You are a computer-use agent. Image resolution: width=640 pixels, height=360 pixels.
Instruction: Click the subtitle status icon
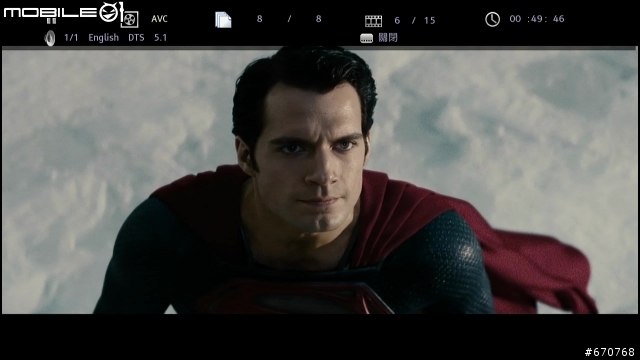point(366,38)
